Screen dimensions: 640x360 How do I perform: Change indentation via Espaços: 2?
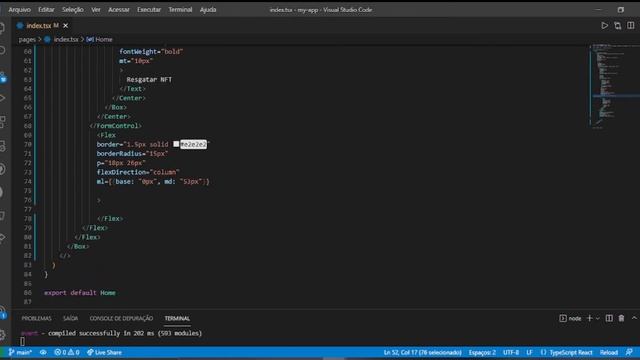(482, 352)
